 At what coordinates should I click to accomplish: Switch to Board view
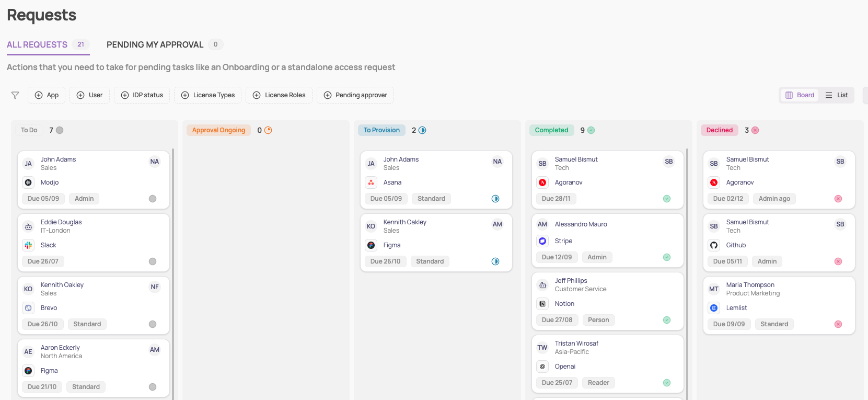pos(800,95)
